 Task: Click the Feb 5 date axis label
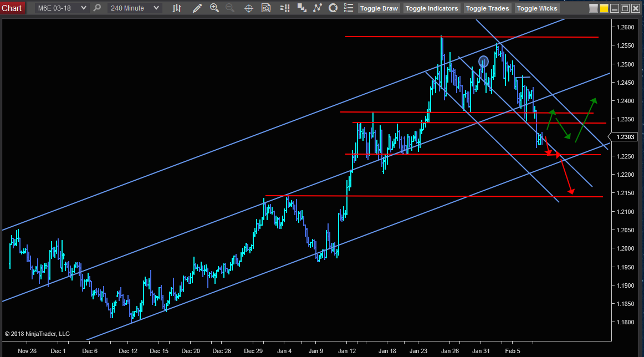point(513,351)
